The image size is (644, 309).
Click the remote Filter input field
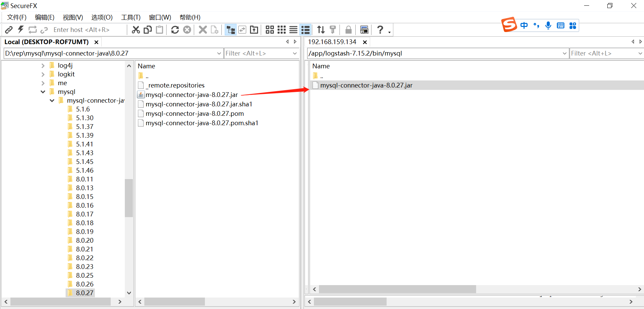pyautogui.click(x=603, y=54)
